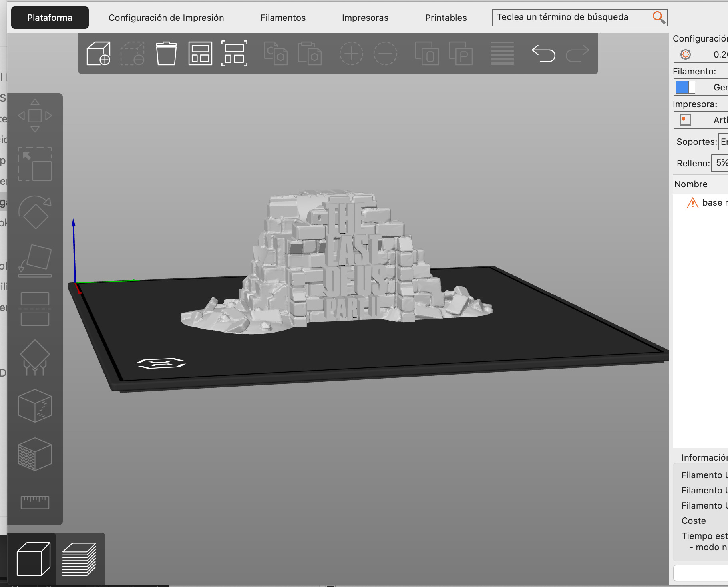
Task: Click the Tiempo estimado info row
Action: tap(705, 536)
